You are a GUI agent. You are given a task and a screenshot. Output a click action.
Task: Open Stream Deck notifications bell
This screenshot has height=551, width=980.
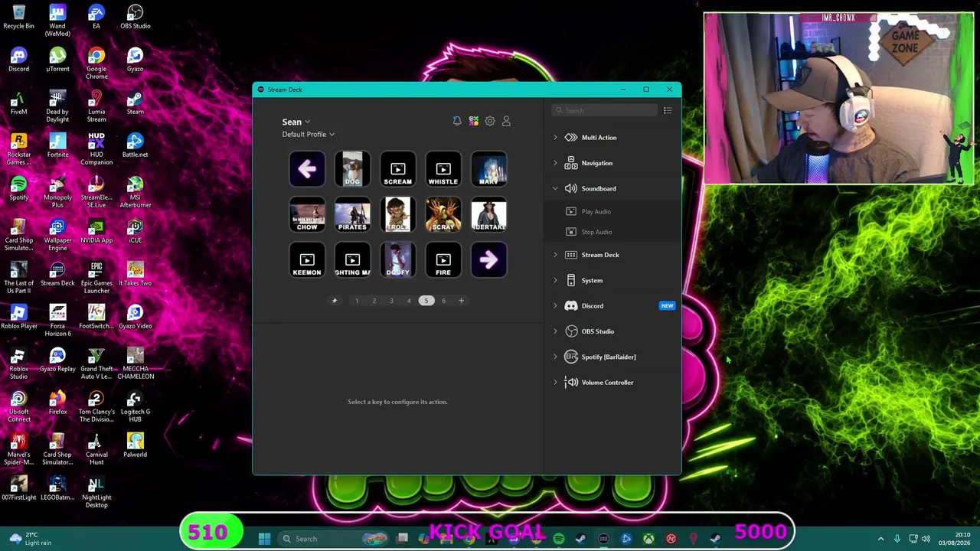(457, 121)
